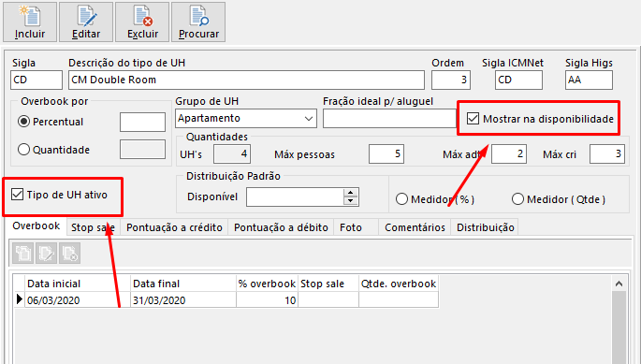Switch to the Distribuição tab
641x364 pixels.
[485, 227]
